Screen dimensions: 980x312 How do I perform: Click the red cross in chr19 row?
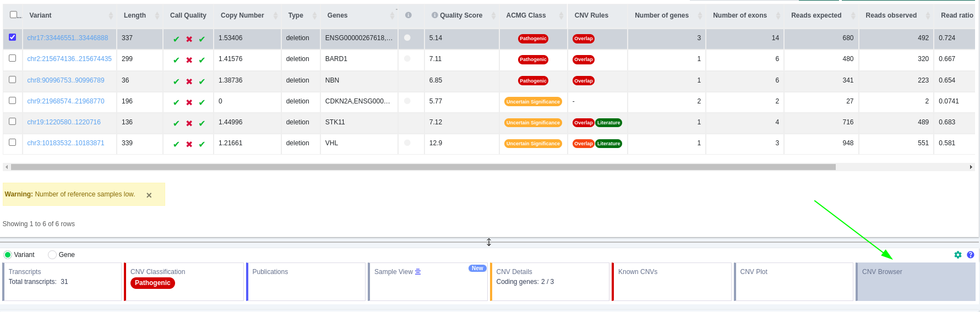coord(189,123)
